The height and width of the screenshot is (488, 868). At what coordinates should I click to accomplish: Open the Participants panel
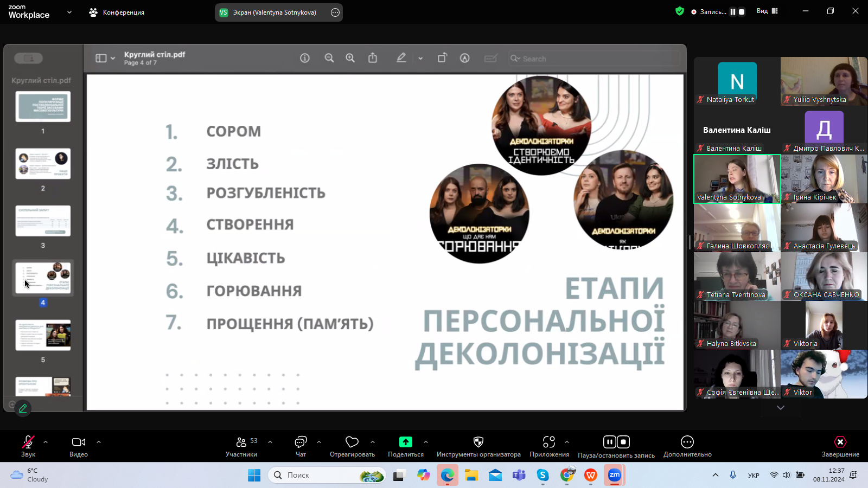pyautogui.click(x=241, y=446)
